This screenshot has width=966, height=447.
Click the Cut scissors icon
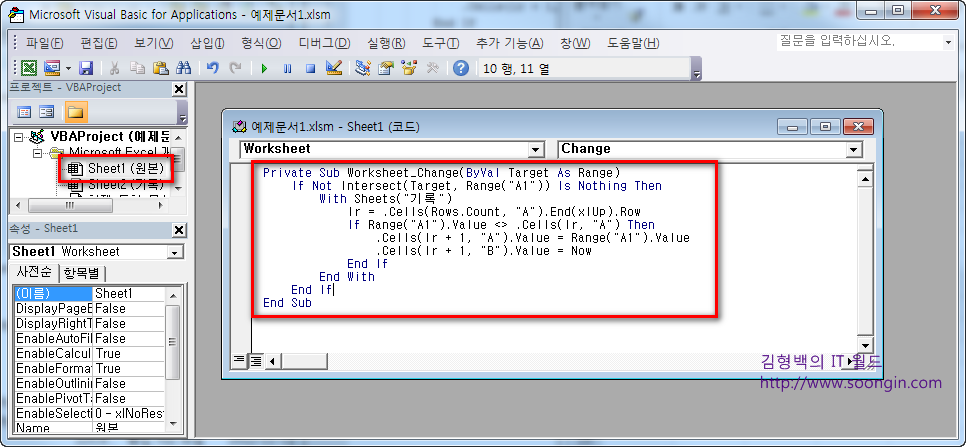click(115, 68)
